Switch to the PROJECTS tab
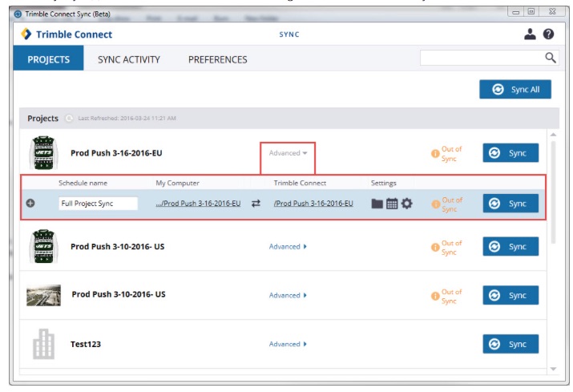Screen dimensions: 573x392 (x=49, y=58)
